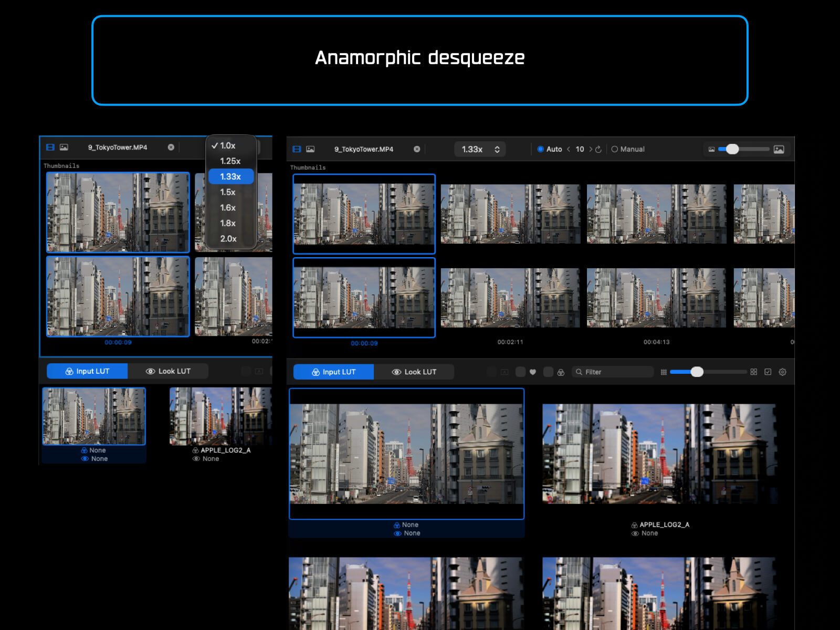Switch to Look LUT tab in right panel
The height and width of the screenshot is (630, 840).
[x=414, y=372]
